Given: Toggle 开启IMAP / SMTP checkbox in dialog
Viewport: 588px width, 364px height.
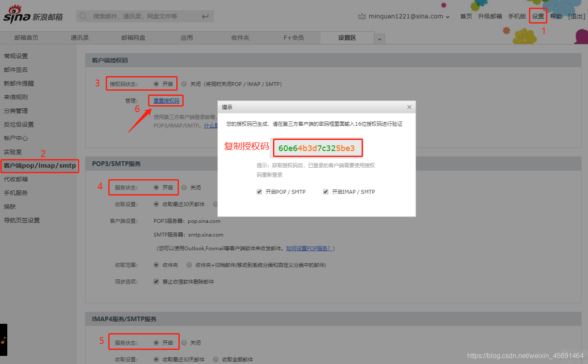Looking at the screenshot, I should point(326,192).
